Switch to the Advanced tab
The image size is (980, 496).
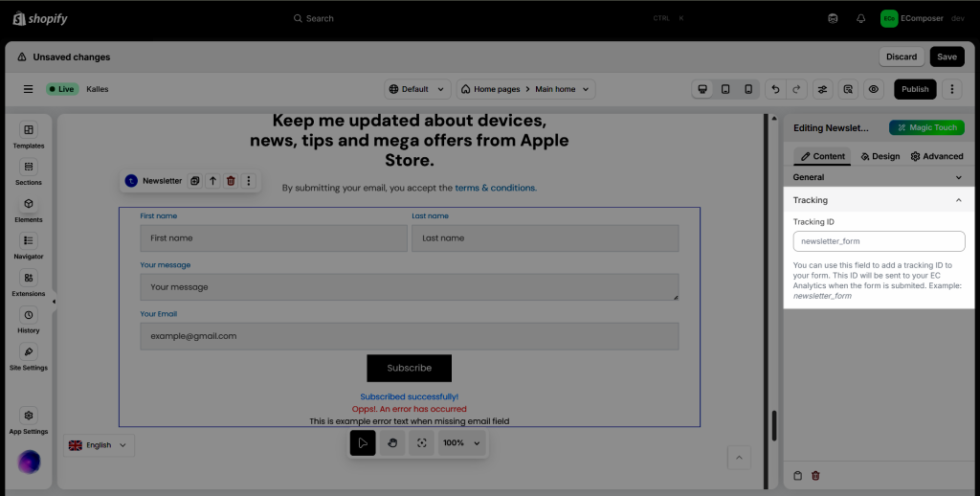coord(937,156)
